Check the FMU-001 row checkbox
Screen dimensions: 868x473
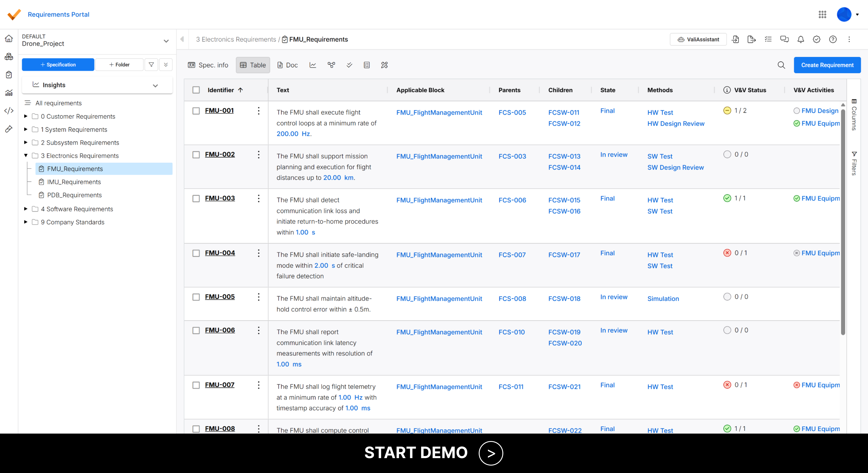click(196, 111)
